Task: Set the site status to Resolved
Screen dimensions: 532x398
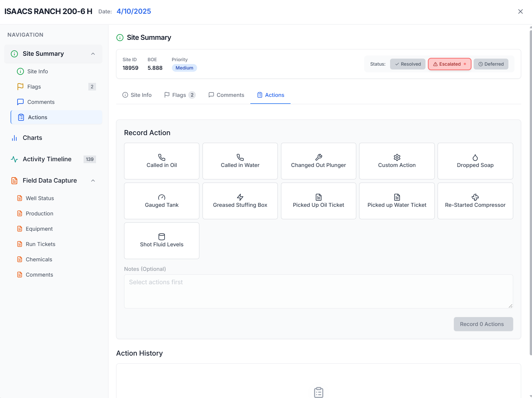Action: 407,64
